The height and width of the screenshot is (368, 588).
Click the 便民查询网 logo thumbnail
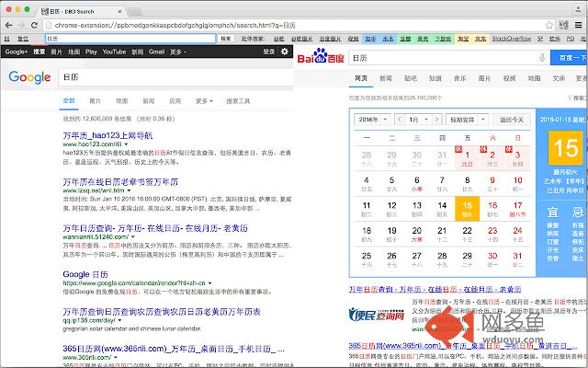pyautogui.click(x=377, y=315)
